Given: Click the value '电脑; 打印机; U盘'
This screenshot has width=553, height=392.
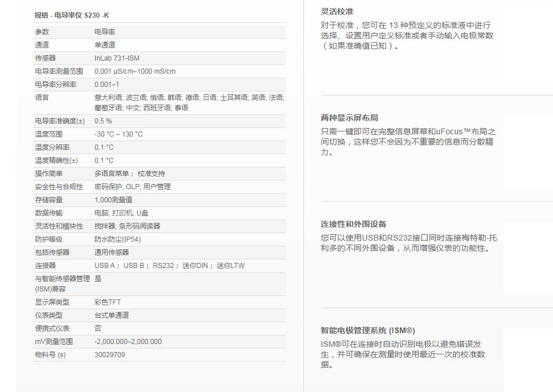Looking at the screenshot, I should (121, 213).
